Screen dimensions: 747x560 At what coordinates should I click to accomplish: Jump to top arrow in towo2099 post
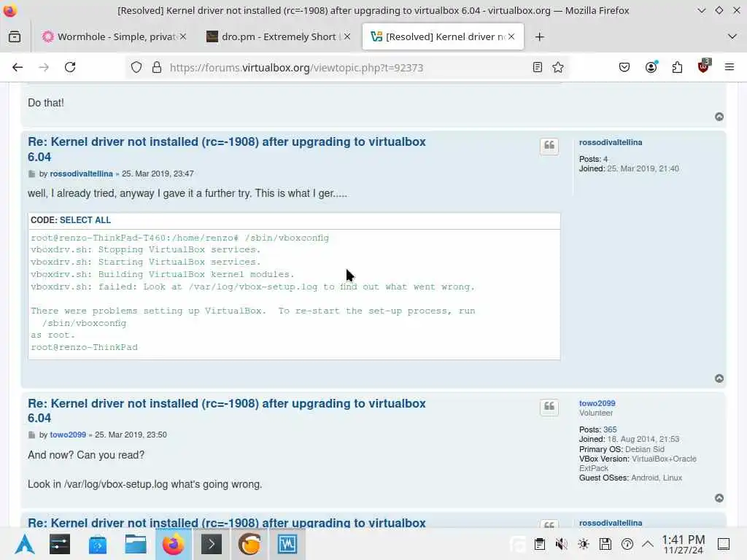pyautogui.click(x=719, y=498)
